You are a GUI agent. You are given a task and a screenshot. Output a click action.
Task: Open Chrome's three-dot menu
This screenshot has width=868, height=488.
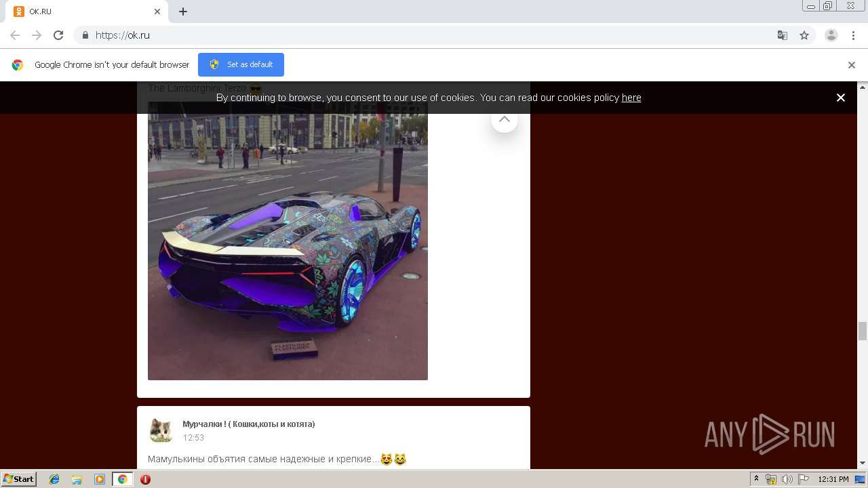pyautogui.click(x=853, y=35)
